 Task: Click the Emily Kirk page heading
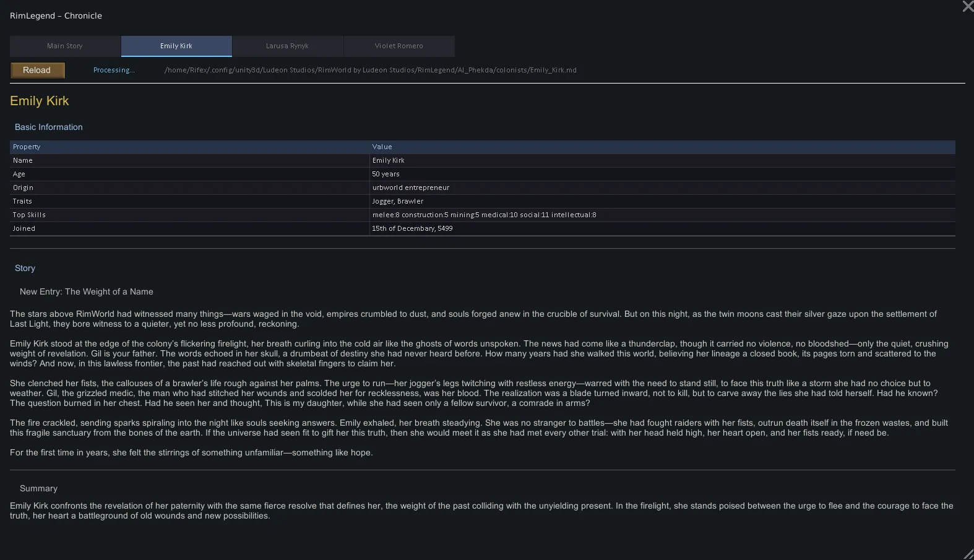[x=40, y=101]
